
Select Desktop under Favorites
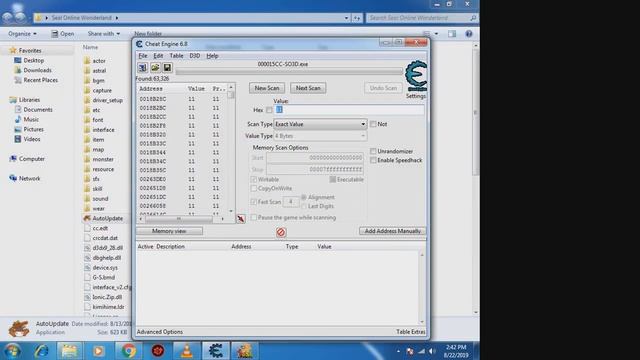[33, 60]
